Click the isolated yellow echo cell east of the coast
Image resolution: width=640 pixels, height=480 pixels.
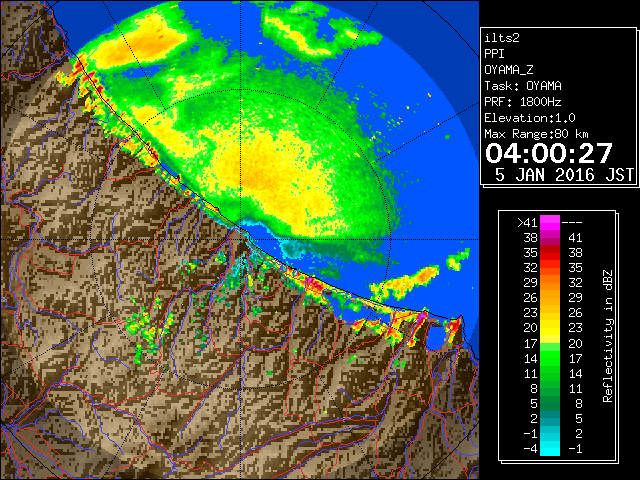coord(404,282)
